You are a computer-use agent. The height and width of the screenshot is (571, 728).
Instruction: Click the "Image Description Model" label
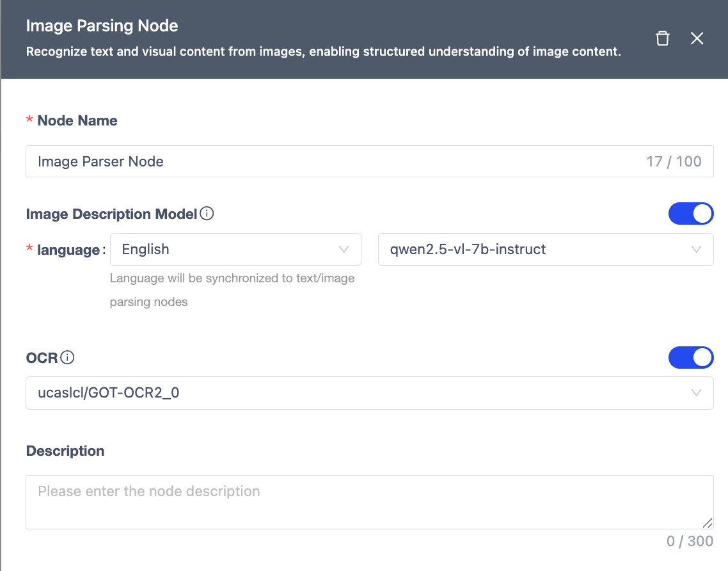(x=111, y=214)
